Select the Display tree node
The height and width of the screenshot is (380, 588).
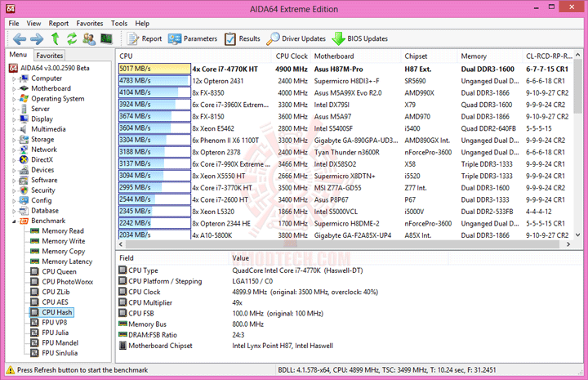42,119
